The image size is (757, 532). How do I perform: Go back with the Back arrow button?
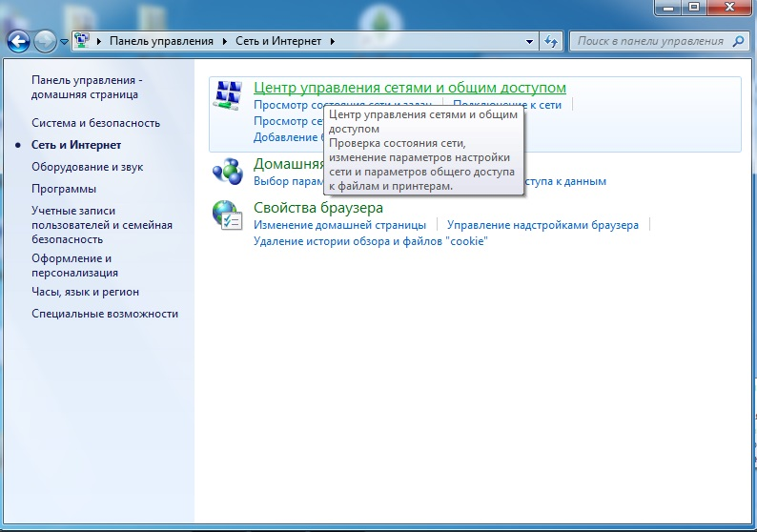(x=18, y=42)
